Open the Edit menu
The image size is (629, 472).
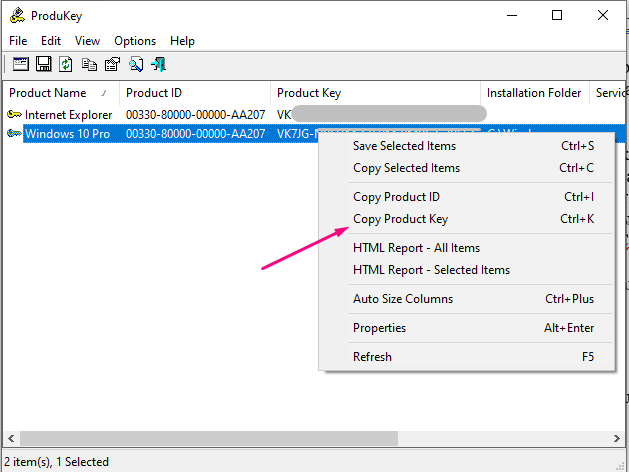tap(51, 41)
